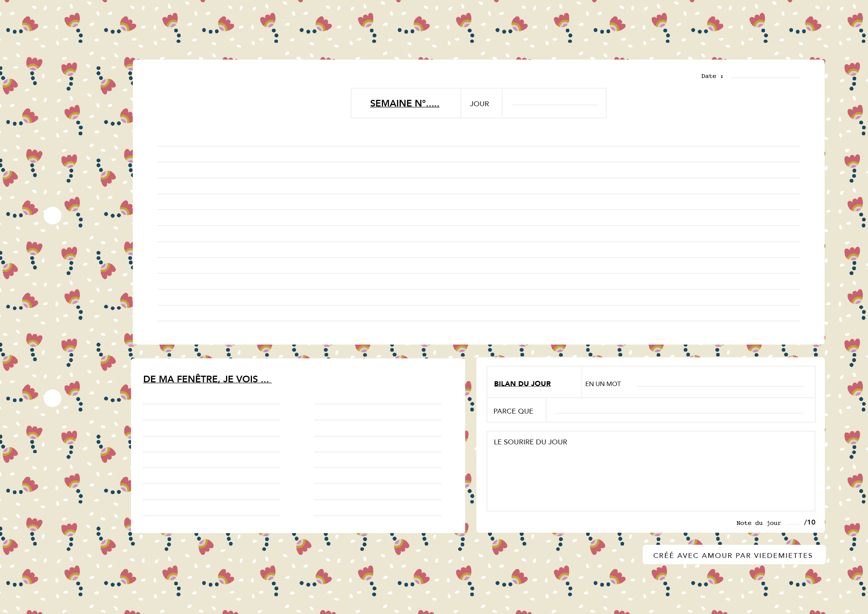This screenshot has height=614, width=868.
Task: Click first line in the right window-list column
Action: [x=377, y=404]
